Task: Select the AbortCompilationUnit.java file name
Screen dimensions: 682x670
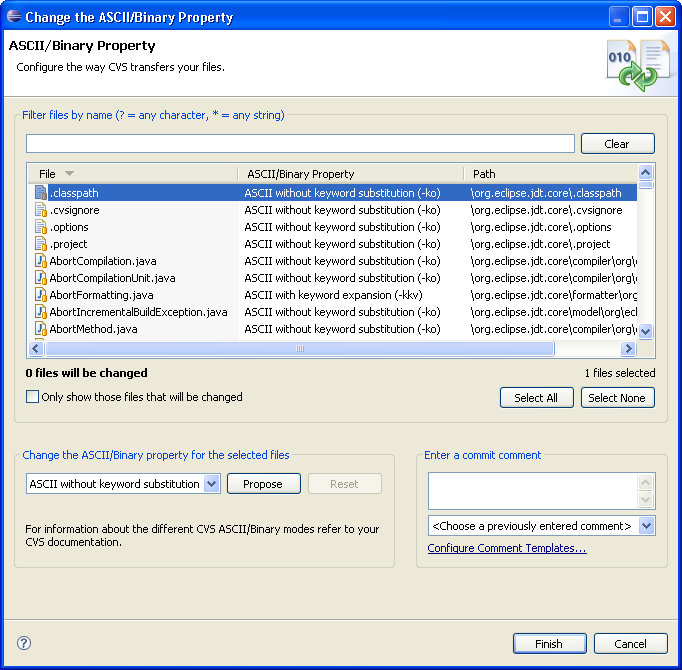Action: pyautogui.click(x=112, y=278)
